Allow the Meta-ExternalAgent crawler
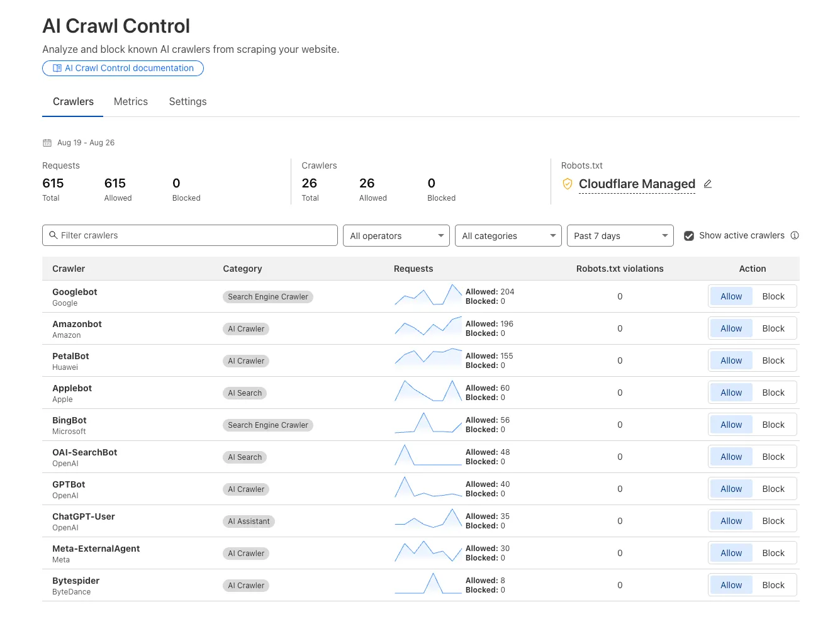840x619 pixels. tap(731, 552)
